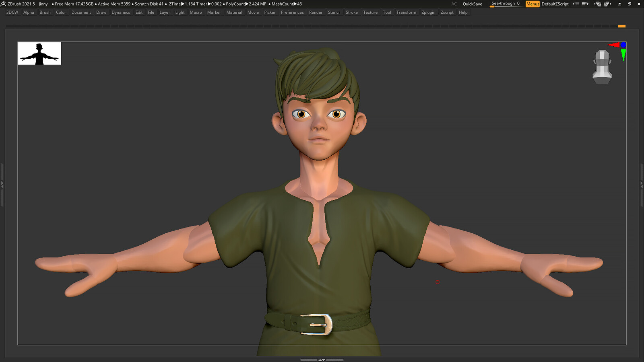
Task: Click the PolyCount 2.424 MP readout
Action: [x=246, y=4]
